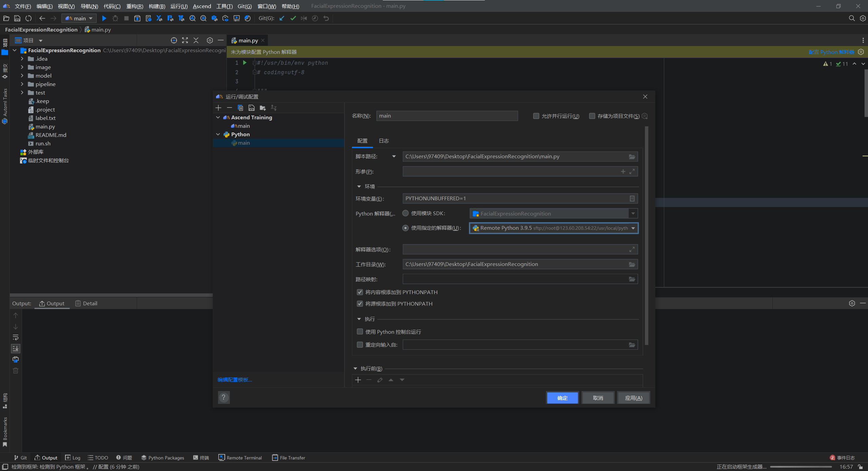Open IDE settings gear in top toolbar

[863, 18]
